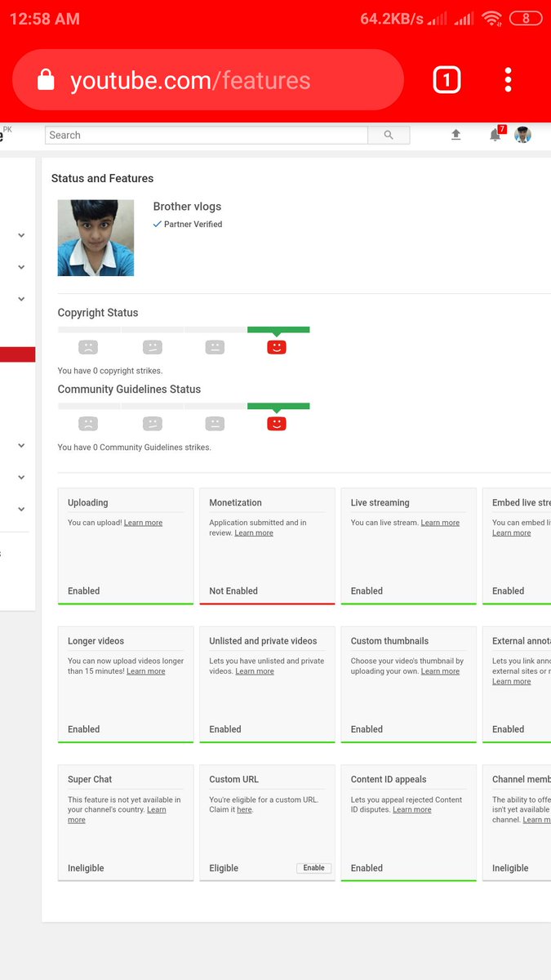Click the green Community Guidelines progress segment
This screenshot has width=551, height=980.
[278, 406]
